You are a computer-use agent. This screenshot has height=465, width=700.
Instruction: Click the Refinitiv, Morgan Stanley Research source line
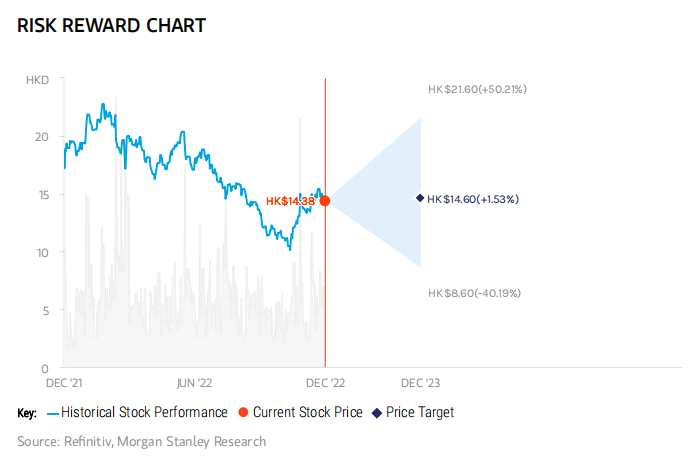point(141,441)
